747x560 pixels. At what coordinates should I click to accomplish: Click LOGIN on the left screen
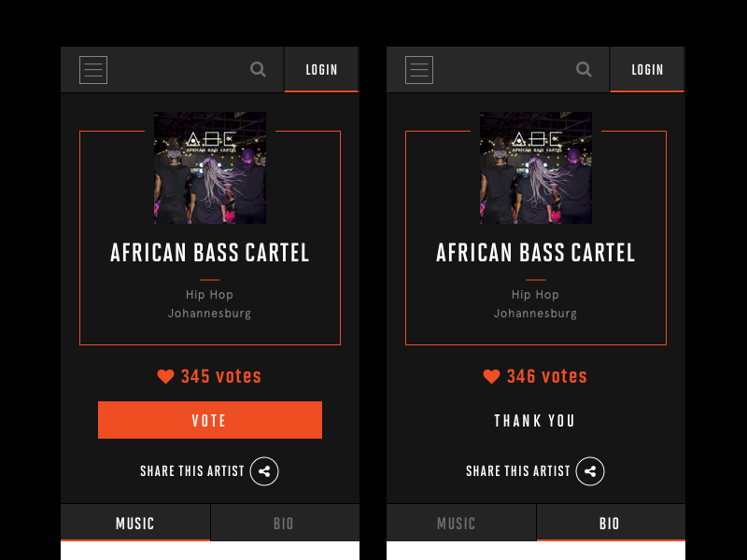point(321,70)
